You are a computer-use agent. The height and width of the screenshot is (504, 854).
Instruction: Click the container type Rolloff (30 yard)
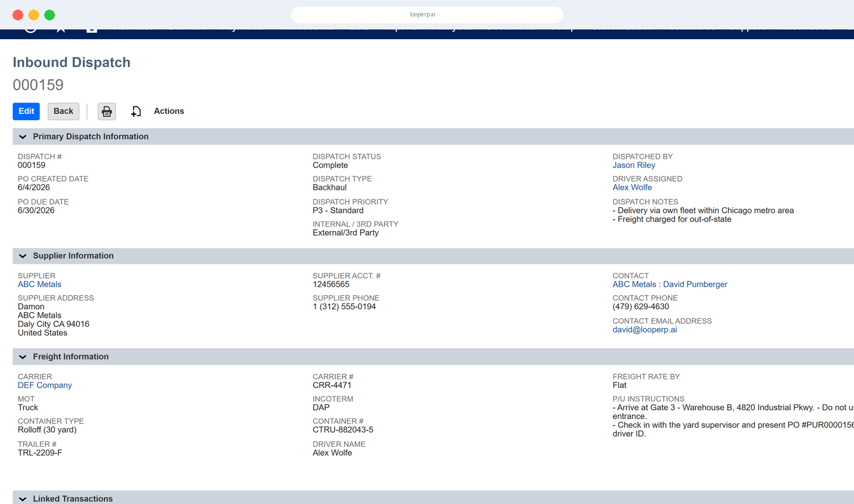coord(47,430)
